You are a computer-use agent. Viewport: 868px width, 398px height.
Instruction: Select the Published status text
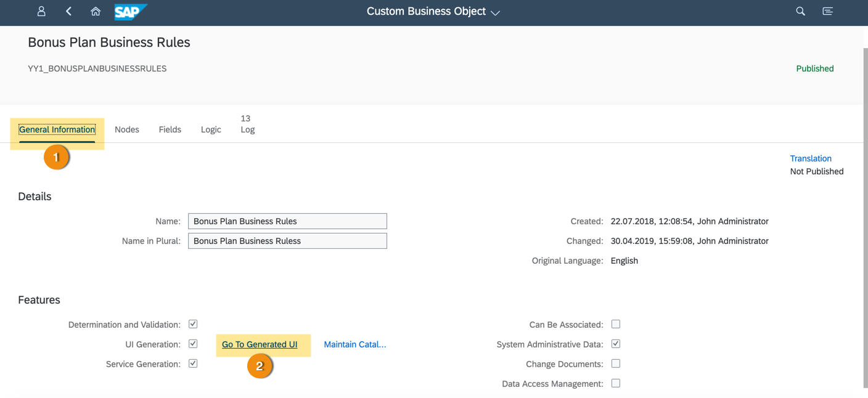click(815, 68)
